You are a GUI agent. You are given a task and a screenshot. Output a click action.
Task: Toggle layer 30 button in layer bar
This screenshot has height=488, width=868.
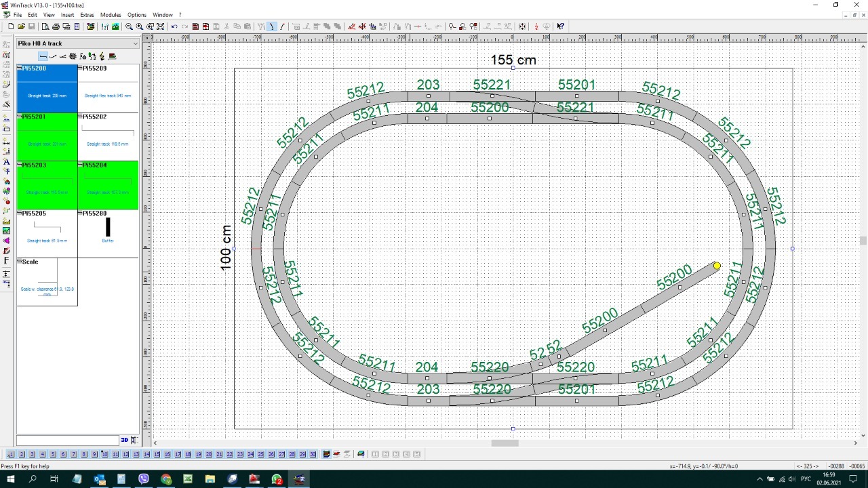[313, 454]
